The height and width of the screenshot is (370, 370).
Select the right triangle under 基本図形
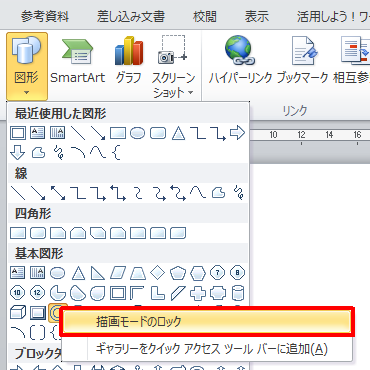coord(98,273)
